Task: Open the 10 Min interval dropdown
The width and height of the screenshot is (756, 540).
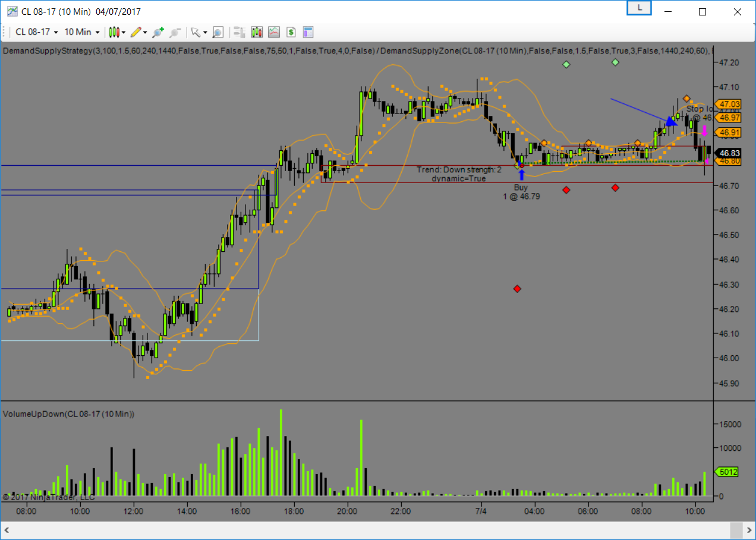Action: pos(81,32)
